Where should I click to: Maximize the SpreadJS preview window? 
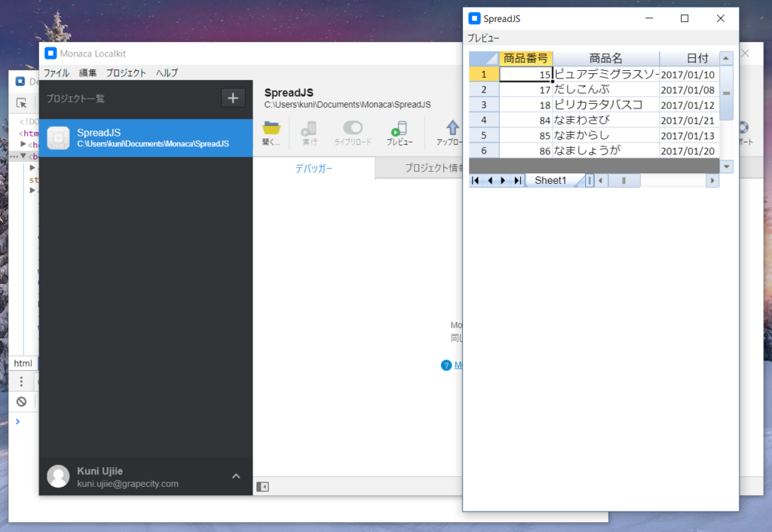[685, 18]
